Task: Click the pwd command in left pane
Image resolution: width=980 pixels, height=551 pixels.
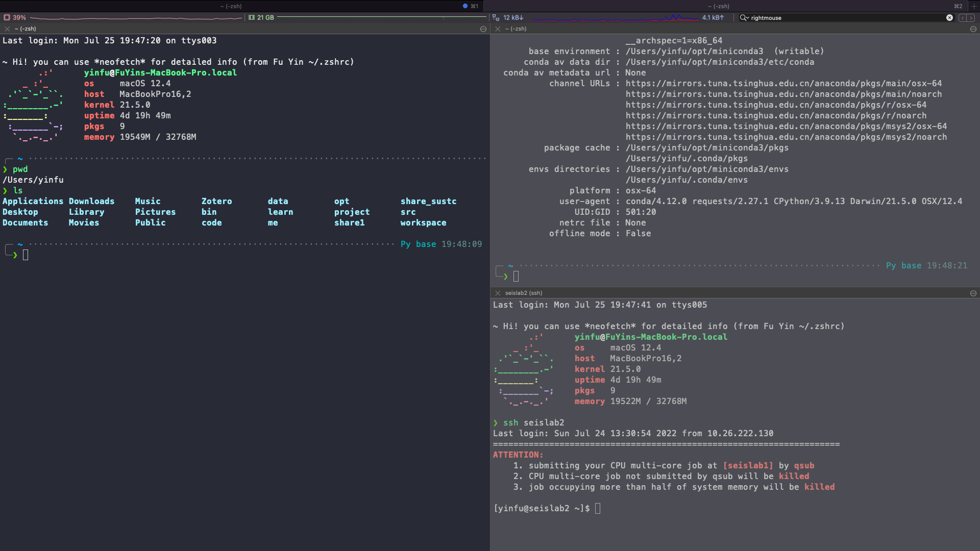Action: point(20,169)
